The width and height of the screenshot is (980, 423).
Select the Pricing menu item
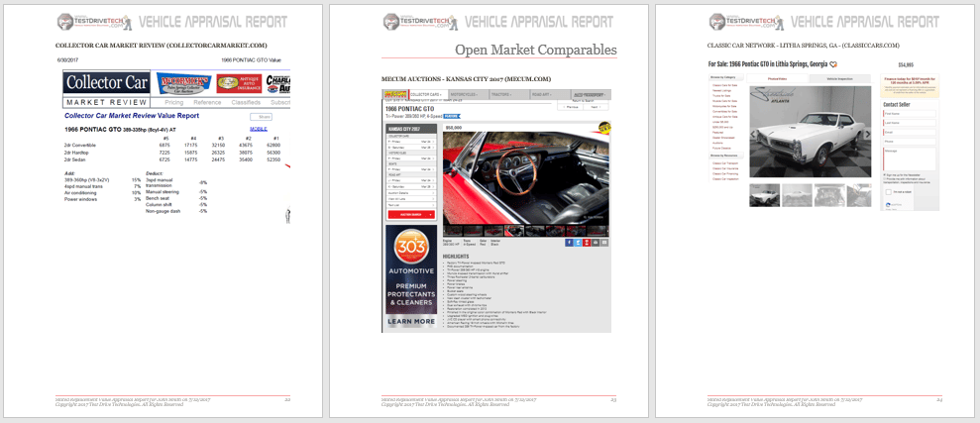(173, 102)
